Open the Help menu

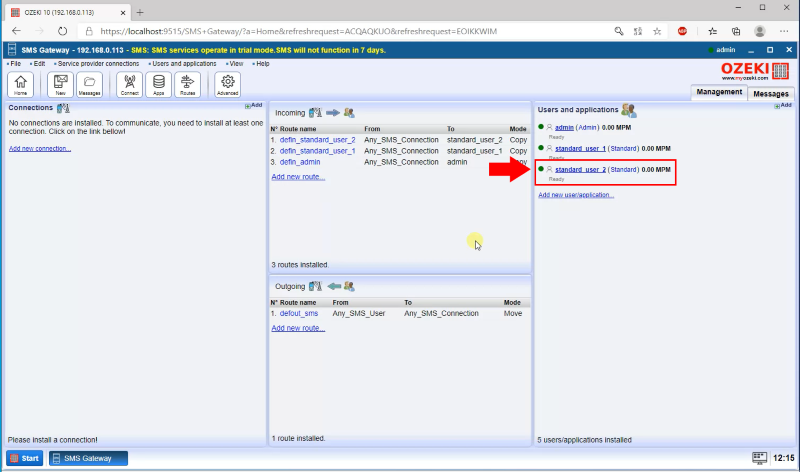click(261, 64)
